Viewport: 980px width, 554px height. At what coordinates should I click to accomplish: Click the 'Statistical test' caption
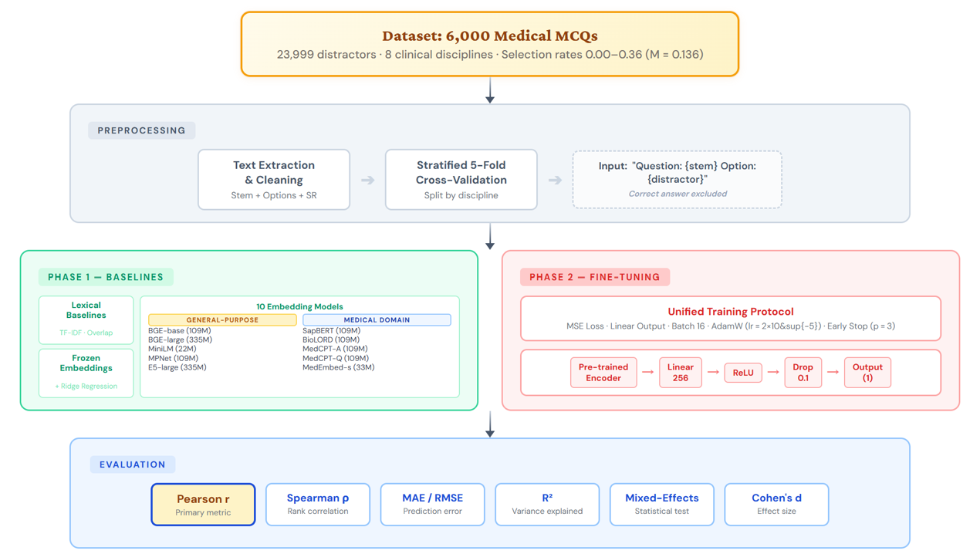point(662,511)
